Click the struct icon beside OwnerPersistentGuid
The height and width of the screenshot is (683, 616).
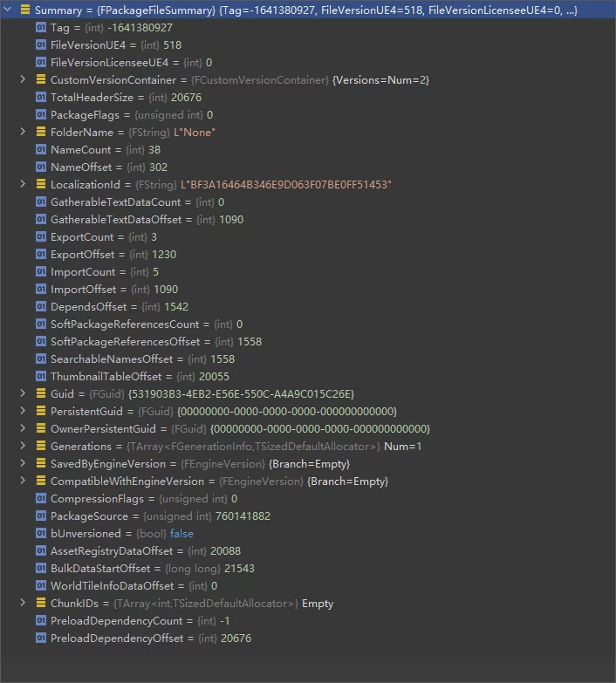[41, 429]
